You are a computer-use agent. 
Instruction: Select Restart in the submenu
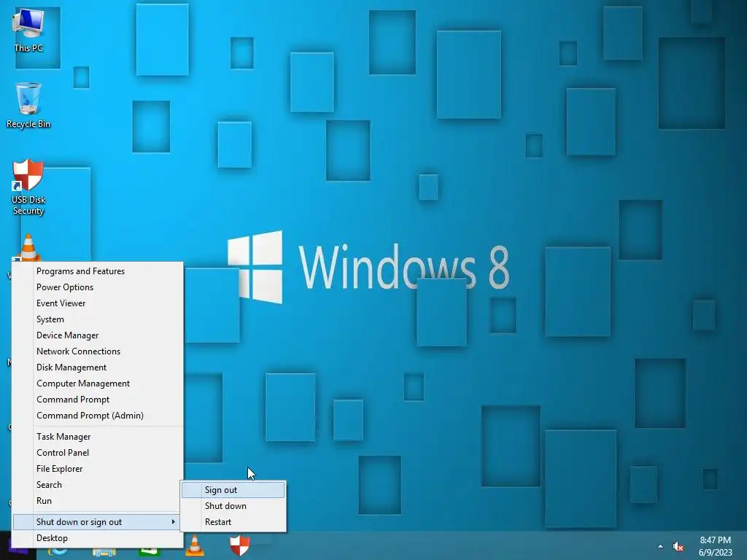point(233,522)
